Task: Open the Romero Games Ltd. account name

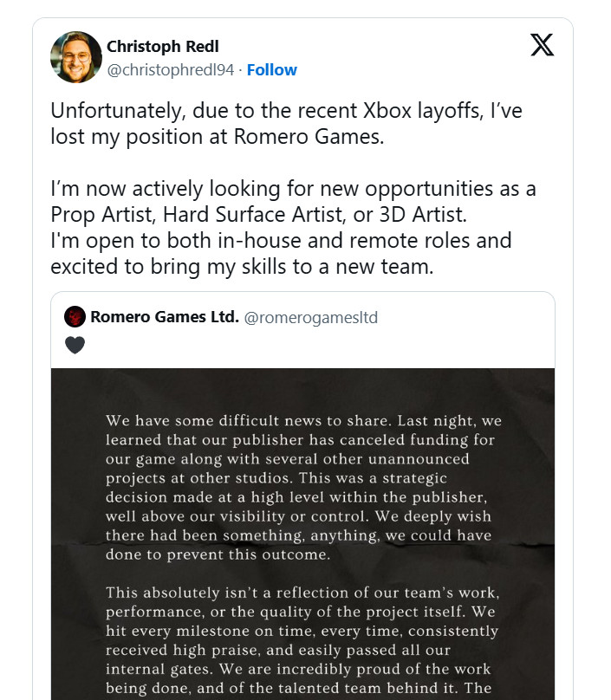Action: (164, 317)
